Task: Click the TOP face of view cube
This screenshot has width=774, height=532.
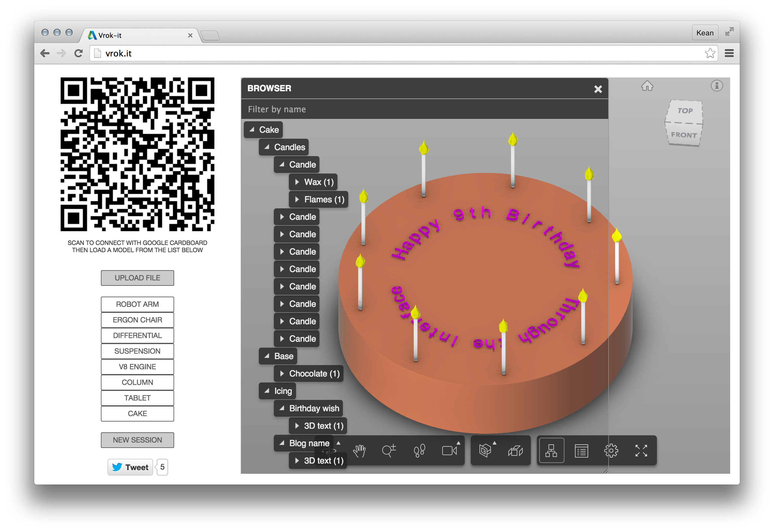Action: click(685, 111)
